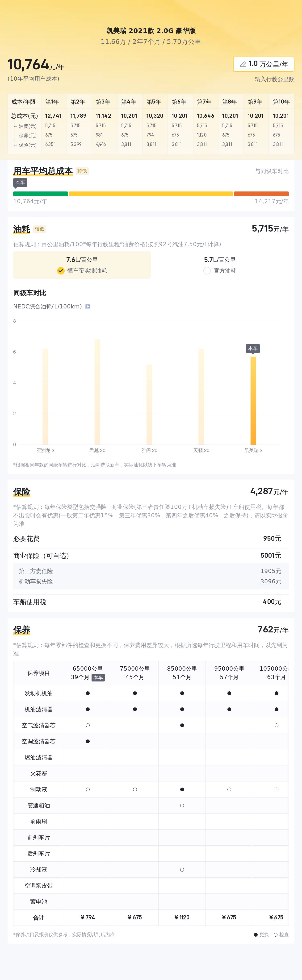The height and width of the screenshot is (980, 302).
Task: Click the 检查 hollow-circle legend icon
Action: tap(275, 934)
